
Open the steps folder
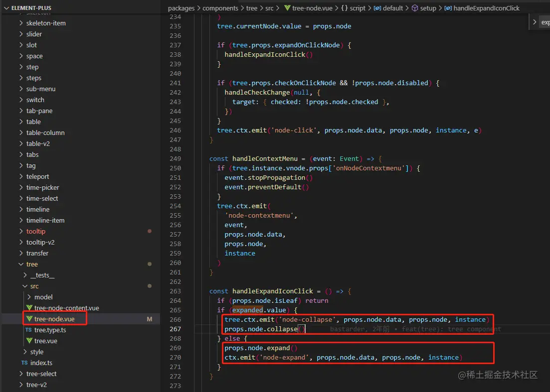[x=34, y=78]
